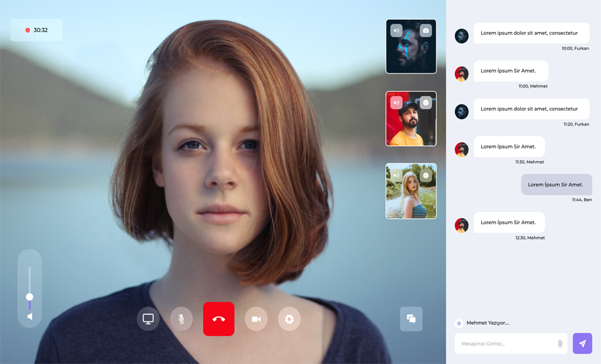Mute the red-highlighted speaker on the middle thumbnail

(396, 103)
